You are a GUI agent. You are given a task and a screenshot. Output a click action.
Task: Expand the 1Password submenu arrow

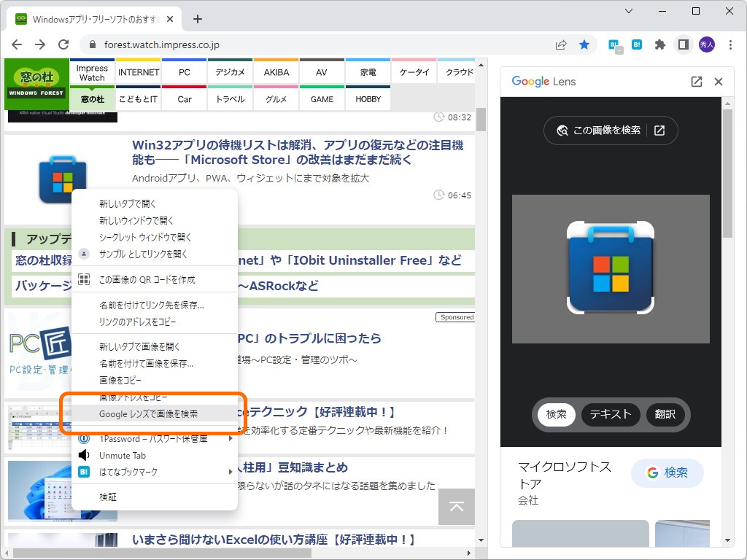click(231, 438)
